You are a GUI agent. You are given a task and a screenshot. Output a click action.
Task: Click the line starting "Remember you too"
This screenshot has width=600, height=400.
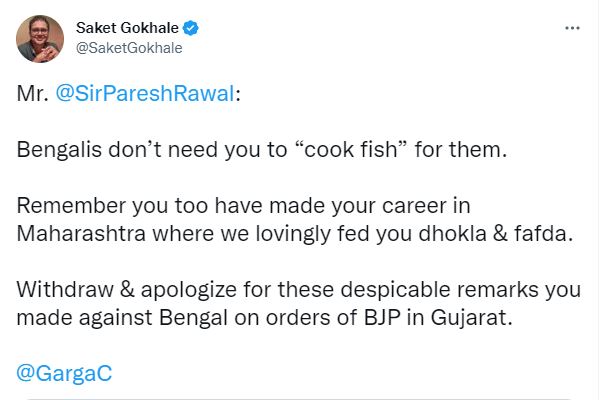point(243,206)
